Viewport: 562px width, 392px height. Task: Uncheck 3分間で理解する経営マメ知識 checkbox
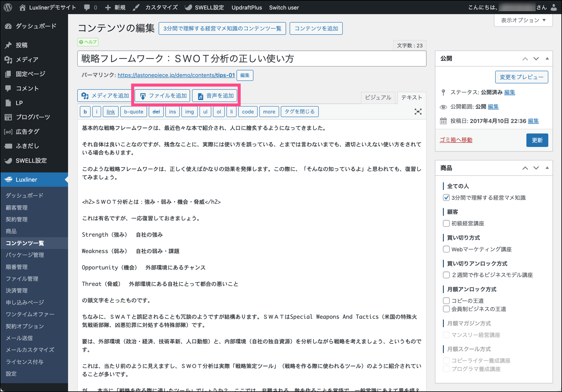click(x=446, y=198)
